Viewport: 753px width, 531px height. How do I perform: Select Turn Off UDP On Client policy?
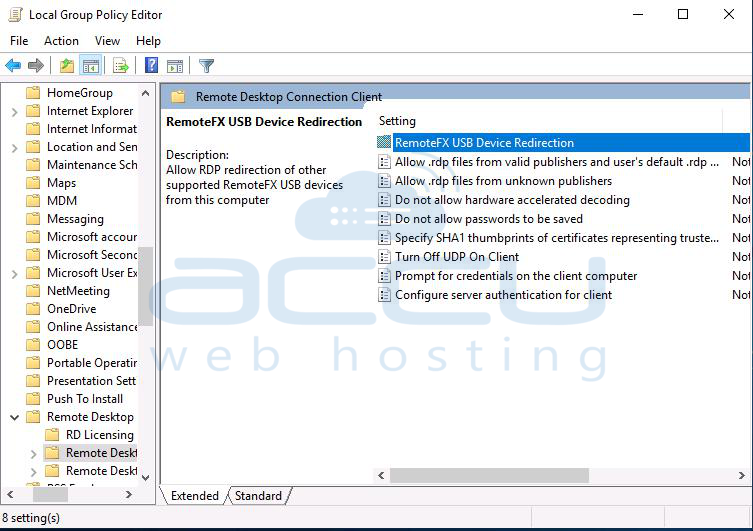pyautogui.click(x=457, y=257)
